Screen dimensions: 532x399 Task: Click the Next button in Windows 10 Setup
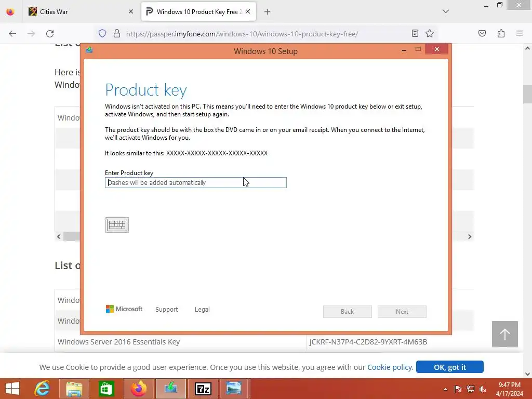tap(402, 312)
